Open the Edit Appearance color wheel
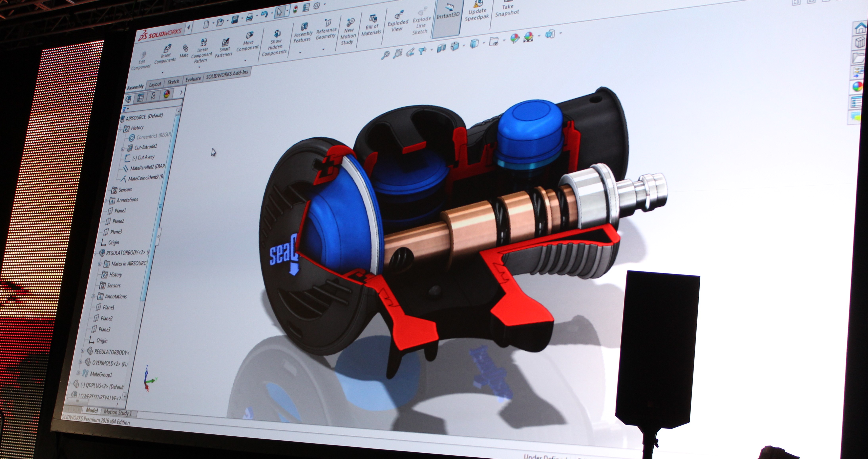Viewport: 868px width, 459px height. 515,38
